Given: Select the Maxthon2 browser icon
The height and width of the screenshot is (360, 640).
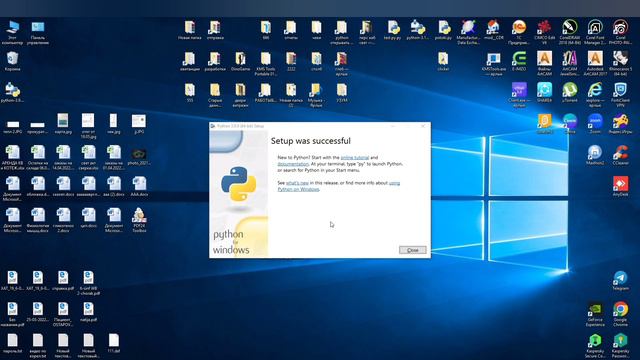Looking at the screenshot, I should pyautogui.click(x=595, y=155).
